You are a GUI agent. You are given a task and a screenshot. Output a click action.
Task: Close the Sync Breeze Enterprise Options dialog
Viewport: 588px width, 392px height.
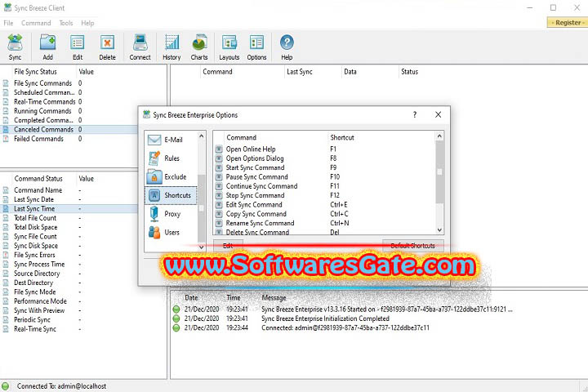point(438,115)
